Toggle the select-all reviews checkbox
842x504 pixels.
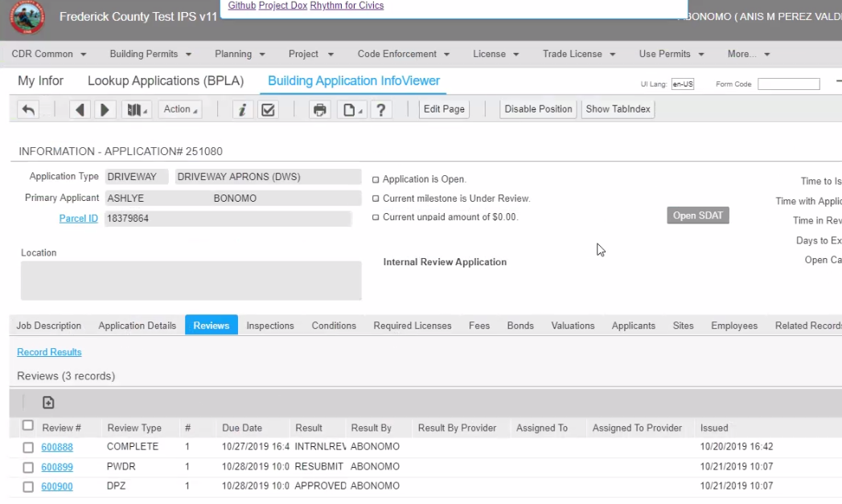pyautogui.click(x=28, y=426)
